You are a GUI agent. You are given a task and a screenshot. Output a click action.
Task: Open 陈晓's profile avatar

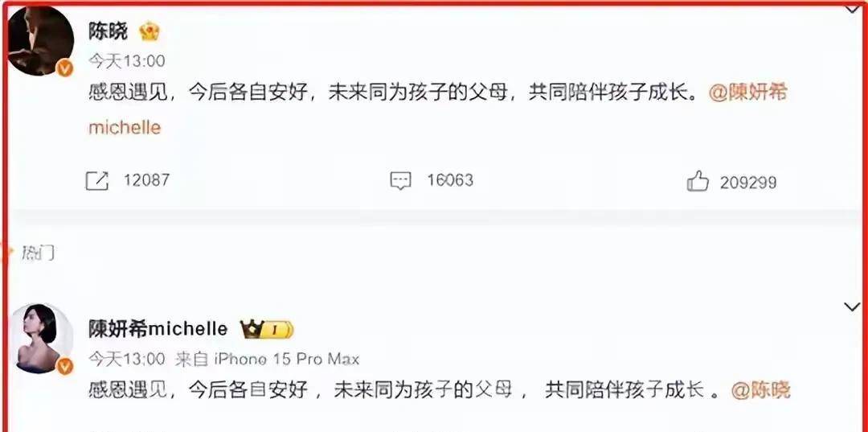pyautogui.click(x=41, y=40)
